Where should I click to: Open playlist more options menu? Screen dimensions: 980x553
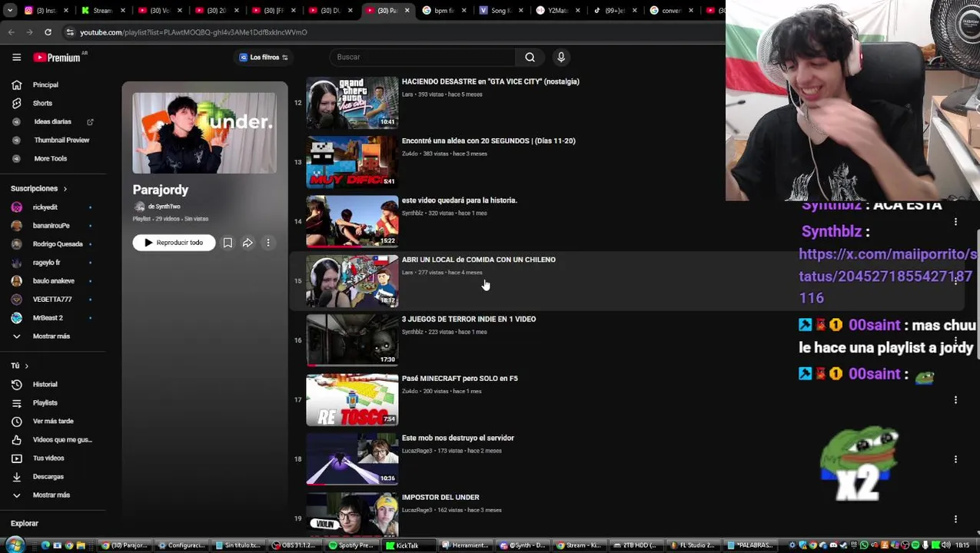[268, 243]
